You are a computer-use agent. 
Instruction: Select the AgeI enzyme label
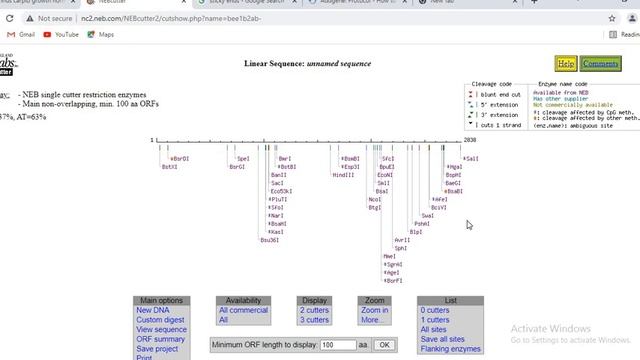coord(393,273)
